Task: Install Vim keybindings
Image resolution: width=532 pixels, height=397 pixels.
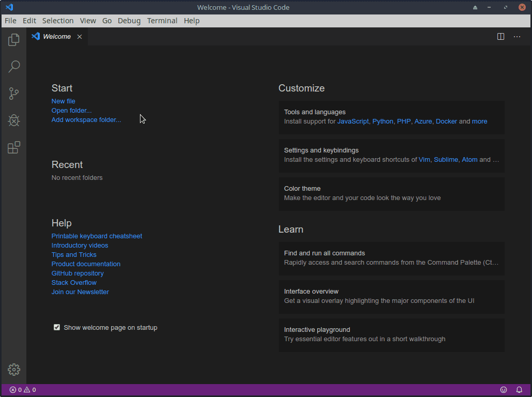Action: point(424,160)
